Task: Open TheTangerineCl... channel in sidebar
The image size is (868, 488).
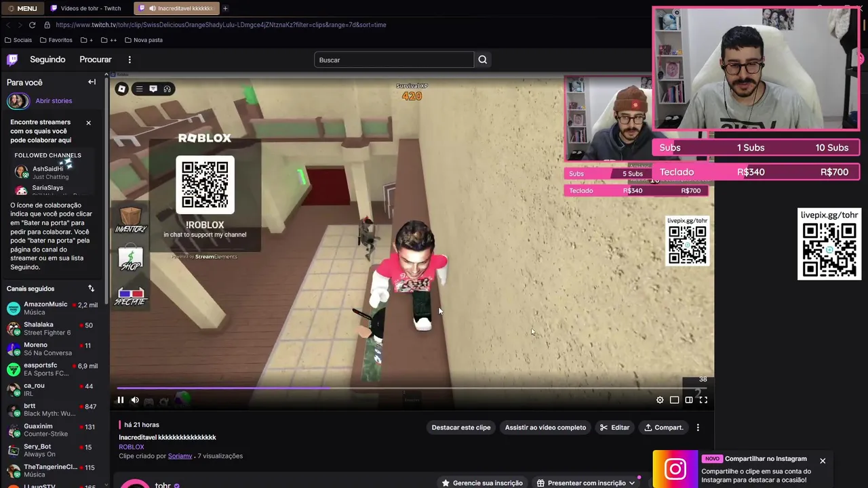Action: (x=54, y=471)
